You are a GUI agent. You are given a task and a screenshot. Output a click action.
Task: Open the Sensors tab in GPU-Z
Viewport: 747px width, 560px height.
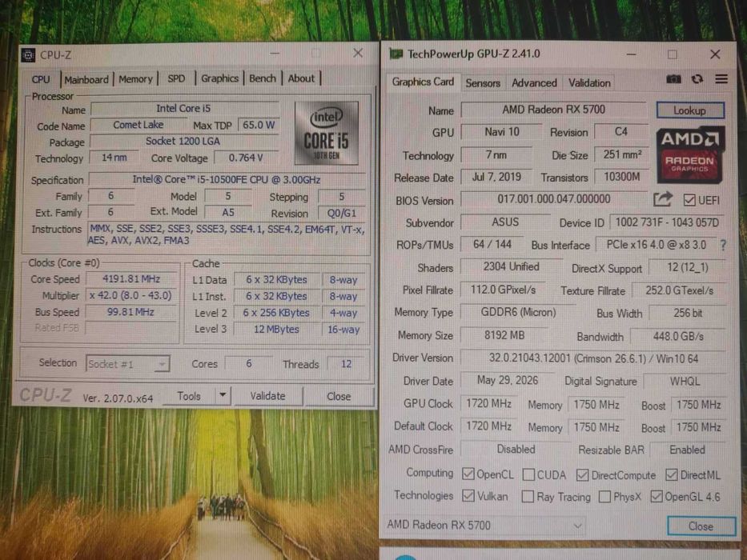pyautogui.click(x=483, y=83)
